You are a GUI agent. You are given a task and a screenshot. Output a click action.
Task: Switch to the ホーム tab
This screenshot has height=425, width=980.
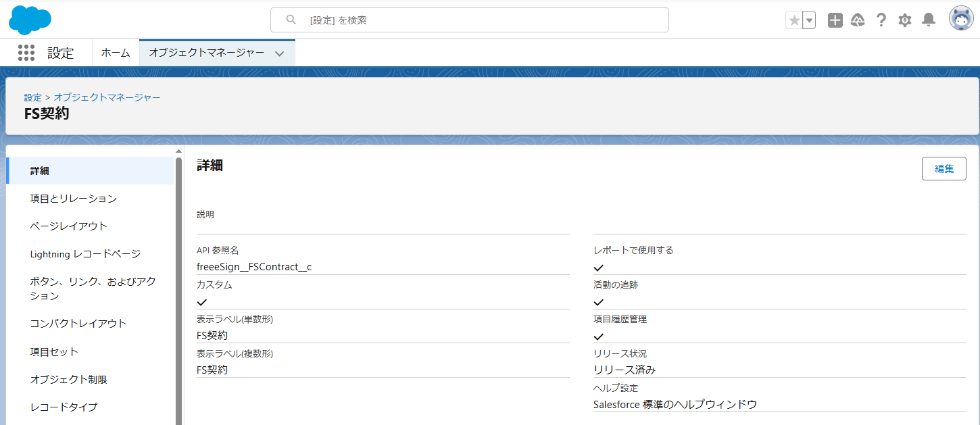tap(116, 53)
